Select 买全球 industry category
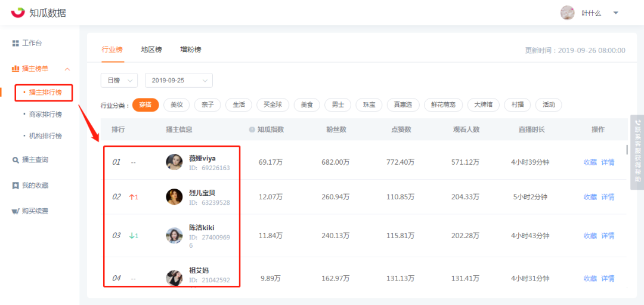 (273, 105)
